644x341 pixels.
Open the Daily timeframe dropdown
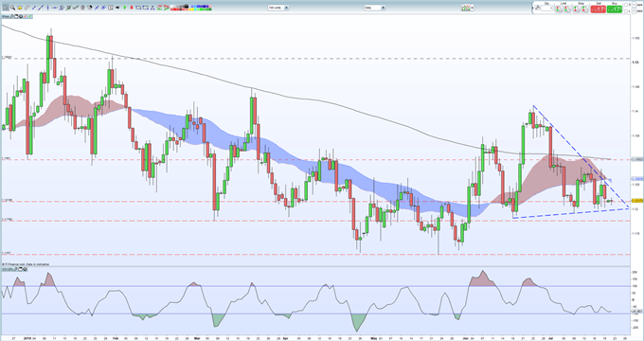pos(375,8)
